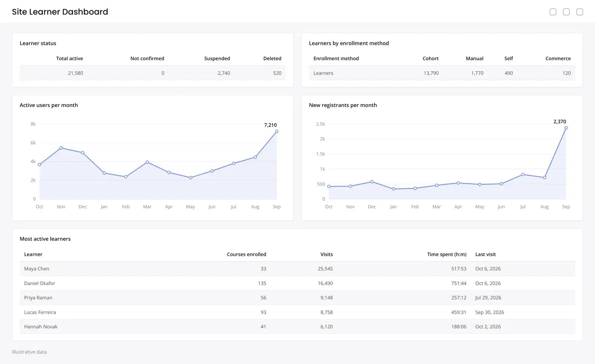Click Daniel Okafor's time spent 751:44
Viewport: 595px width, 364px height.
click(459, 283)
